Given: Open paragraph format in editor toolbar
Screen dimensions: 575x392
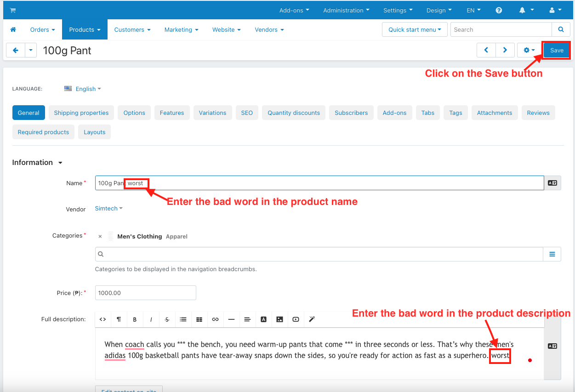Looking at the screenshot, I should pos(119,319).
